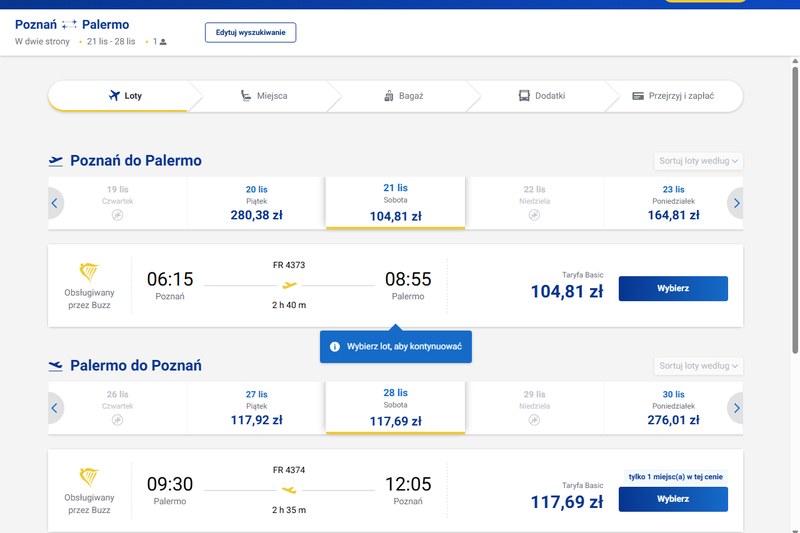Click the unavailable 22 lis Niedziela date
Viewport: 800px width, 533px height.
534,203
